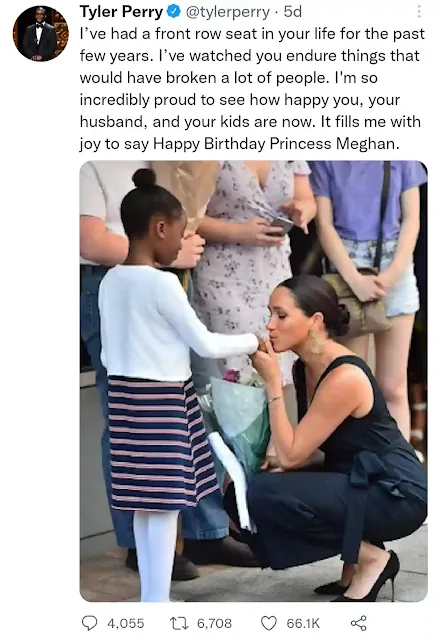This screenshot has height=639, width=440.
Task: Like the tweet with the heart icon
Action: click(x=268, y=623)
